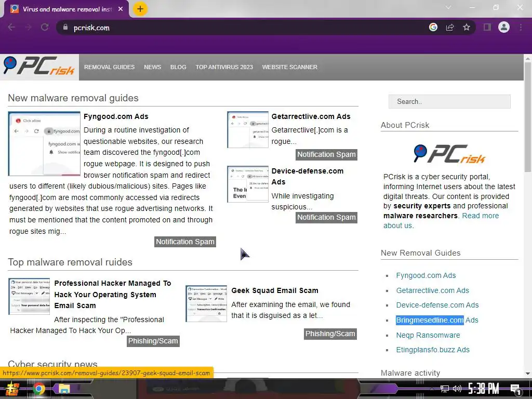Open a new tab with plus button

[x=140, y=9]
